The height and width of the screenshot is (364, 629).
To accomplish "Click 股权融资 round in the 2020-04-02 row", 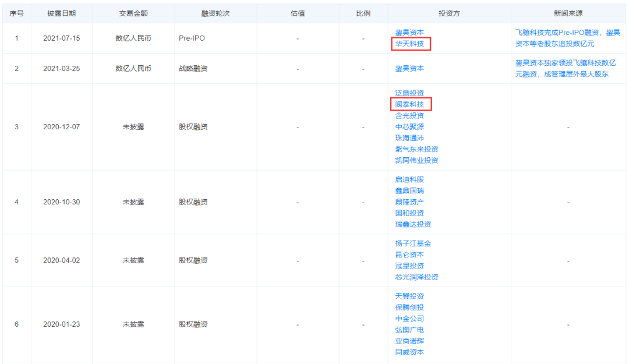I will pyautogui.click(x=193, y=260).
